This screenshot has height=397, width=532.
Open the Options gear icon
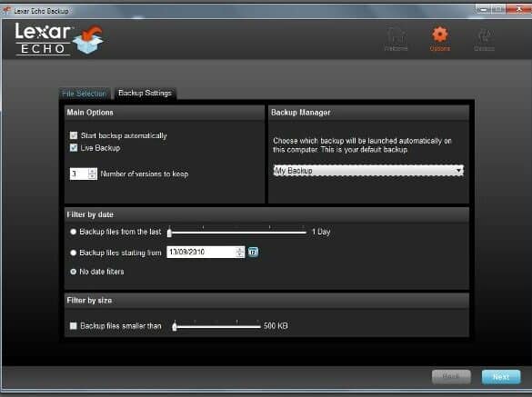(x=440, y=39)
